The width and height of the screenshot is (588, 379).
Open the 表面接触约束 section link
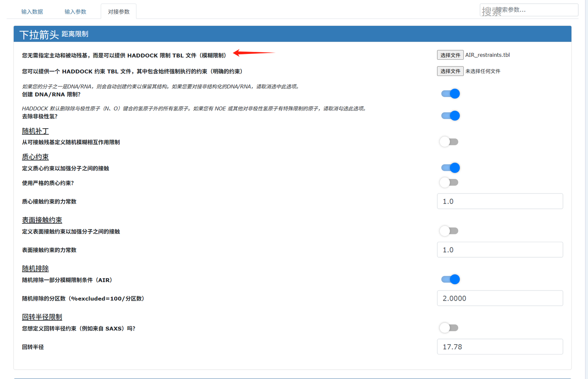pyautogui.click(x=42, y=219)
